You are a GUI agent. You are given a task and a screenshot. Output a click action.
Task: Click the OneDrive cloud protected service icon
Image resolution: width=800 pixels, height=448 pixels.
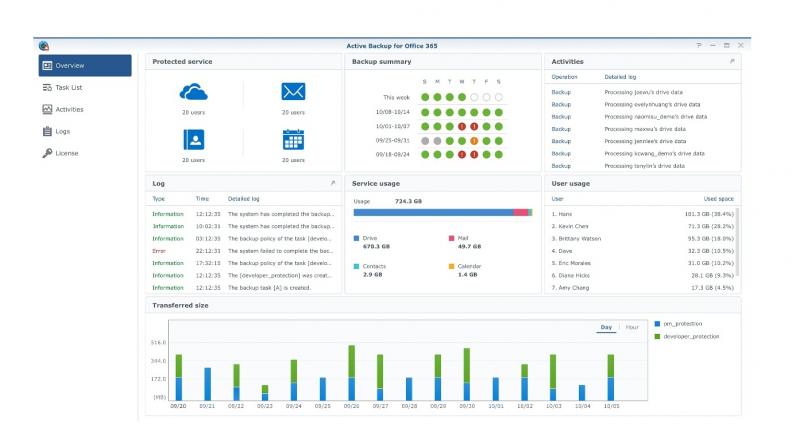point(193,92)
